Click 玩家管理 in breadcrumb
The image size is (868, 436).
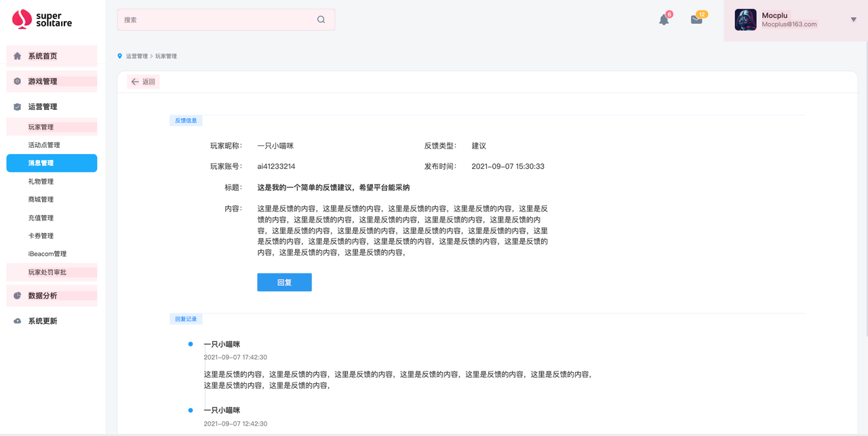tap(166, 56)
